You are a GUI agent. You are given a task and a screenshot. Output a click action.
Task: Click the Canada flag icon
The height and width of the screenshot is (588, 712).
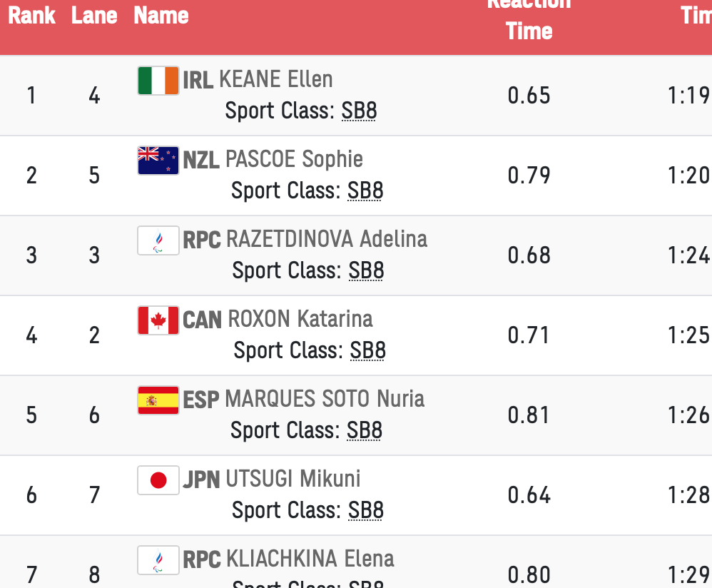click(x=158, y=320)
